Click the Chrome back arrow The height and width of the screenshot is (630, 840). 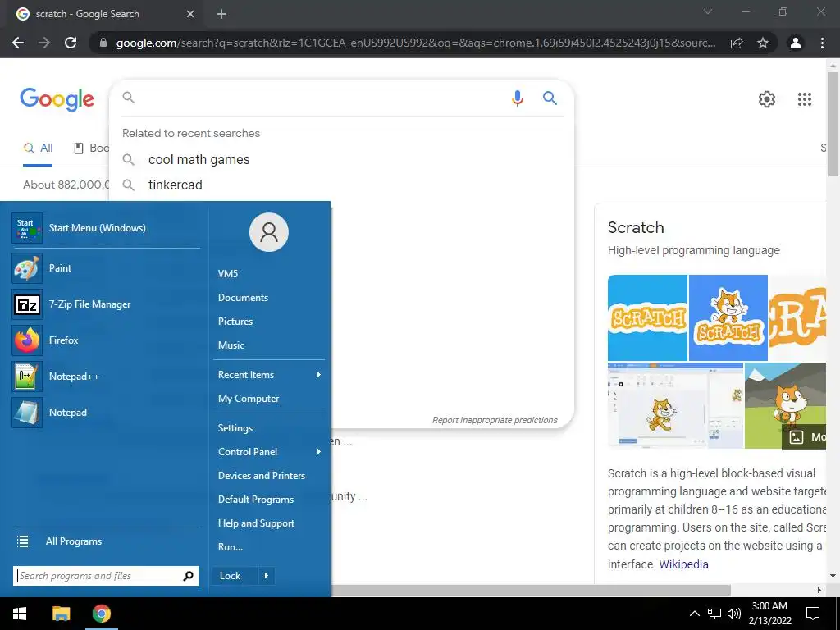(18, 43)
